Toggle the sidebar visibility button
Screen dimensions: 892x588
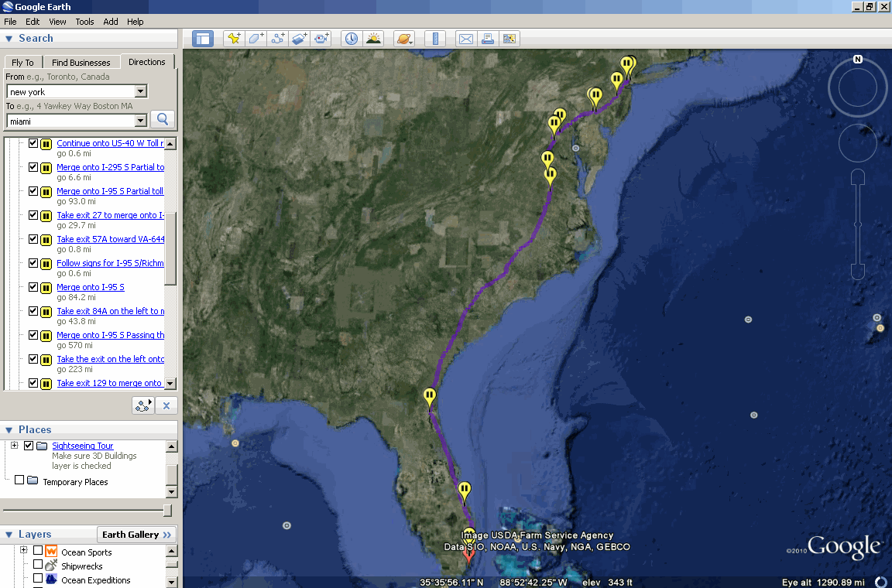(203, 39)
